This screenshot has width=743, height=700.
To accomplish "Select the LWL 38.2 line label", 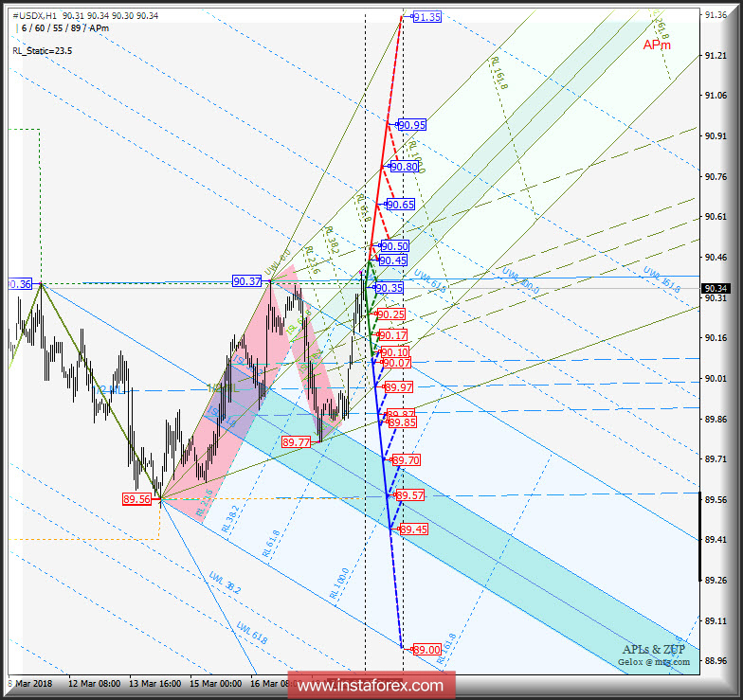I will click(226, 583).
